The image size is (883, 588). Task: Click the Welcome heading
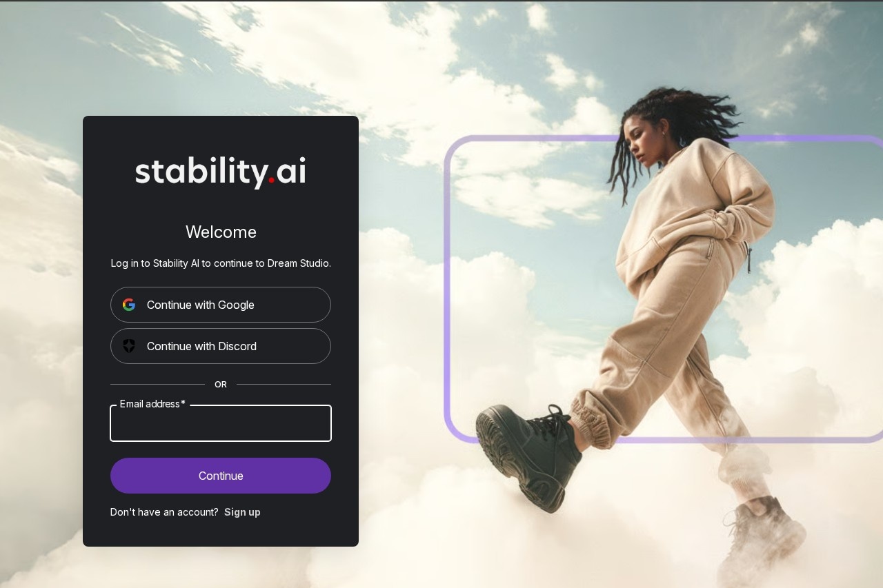pyautogui.click(x=221, y=232)
